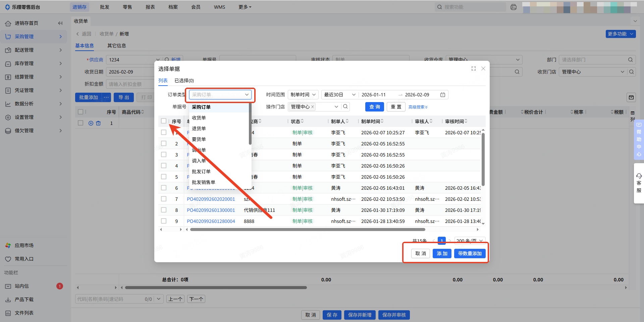Image resolution: width=644 pixels, height=322 pixels.
Task: Click the 添加 button in dialog
Action: coord(442,254)
